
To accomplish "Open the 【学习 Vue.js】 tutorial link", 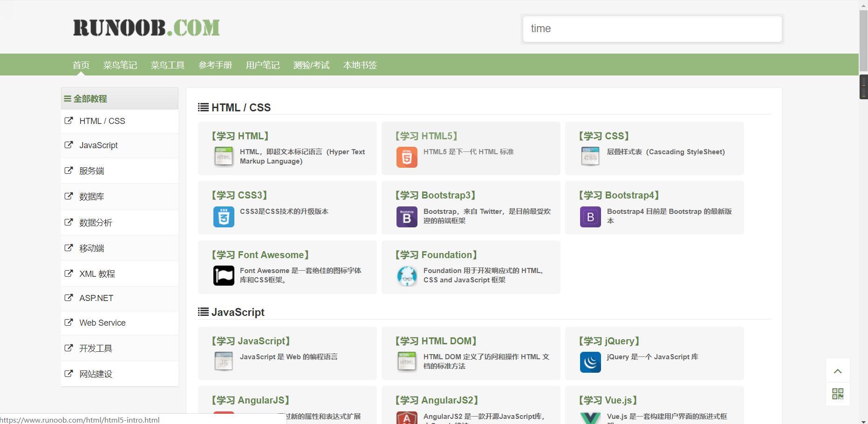I will [608, 400].
